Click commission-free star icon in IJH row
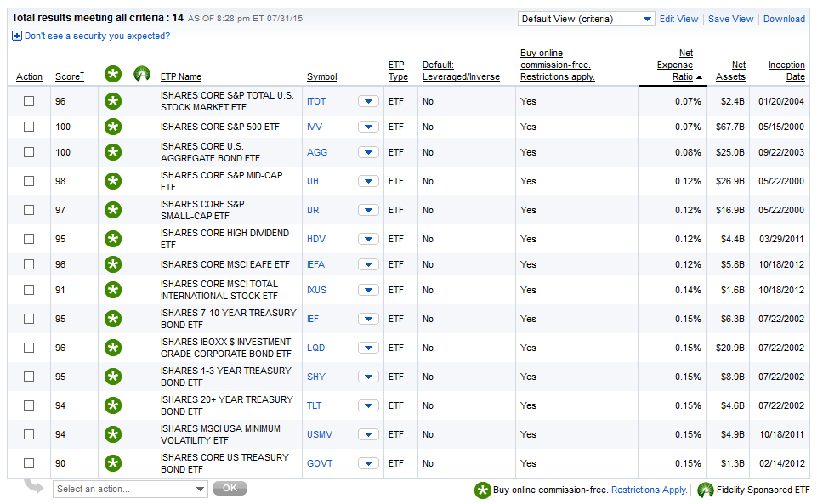 pos(113,181)
